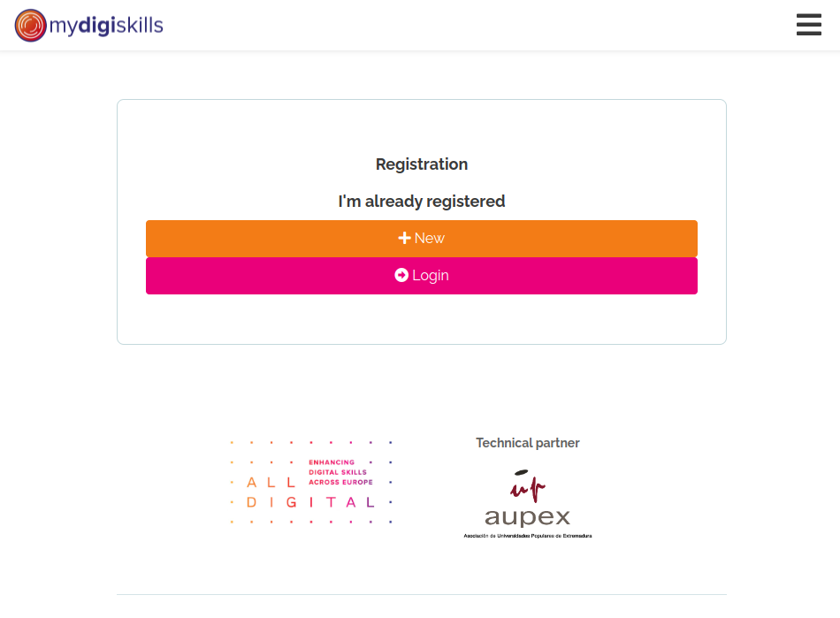Click the horizontal divider line at page bottom

point(422,594)
